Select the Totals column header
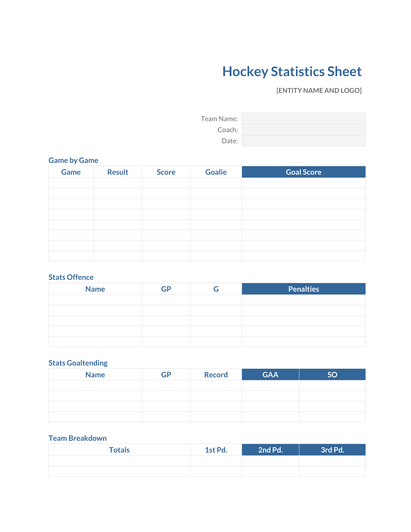This screenshot has height=532, width=411. pyautogui.click(x=119, y=450)
